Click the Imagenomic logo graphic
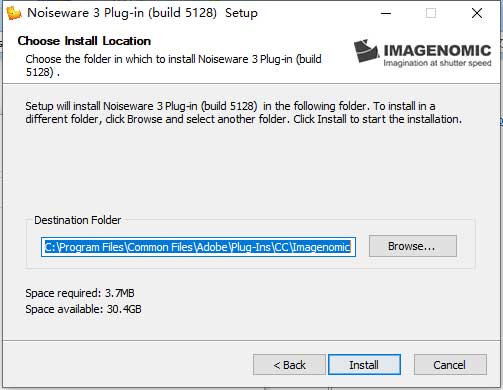This screenshot has height=390, width=503. click(366, 51)
